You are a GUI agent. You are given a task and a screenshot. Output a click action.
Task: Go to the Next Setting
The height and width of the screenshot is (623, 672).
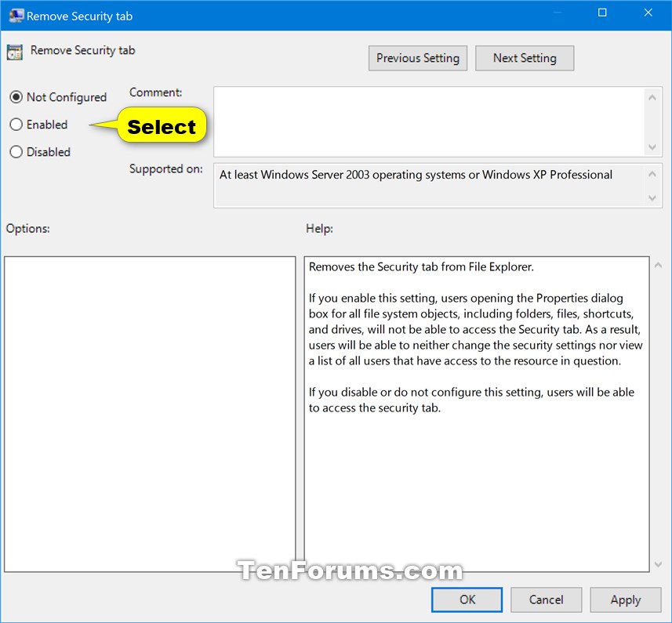tap(525, 58)
